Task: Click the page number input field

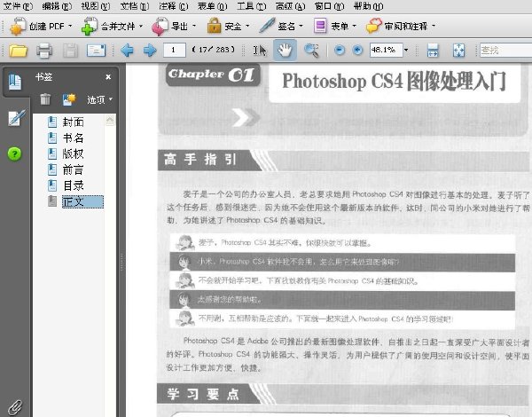Action: click(175, 50)
